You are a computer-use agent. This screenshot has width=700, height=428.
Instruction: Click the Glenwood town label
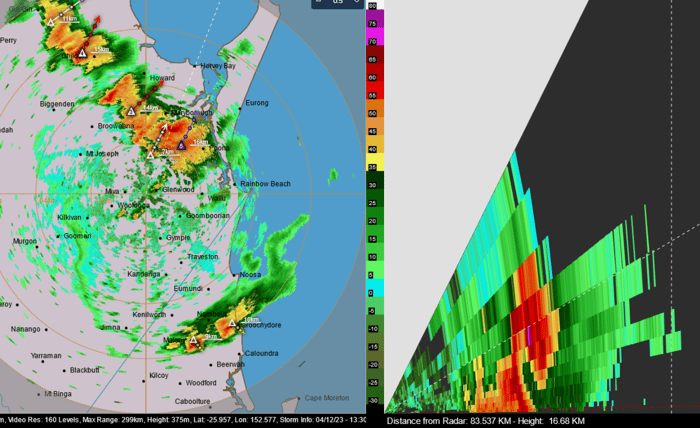coord(178,190)
